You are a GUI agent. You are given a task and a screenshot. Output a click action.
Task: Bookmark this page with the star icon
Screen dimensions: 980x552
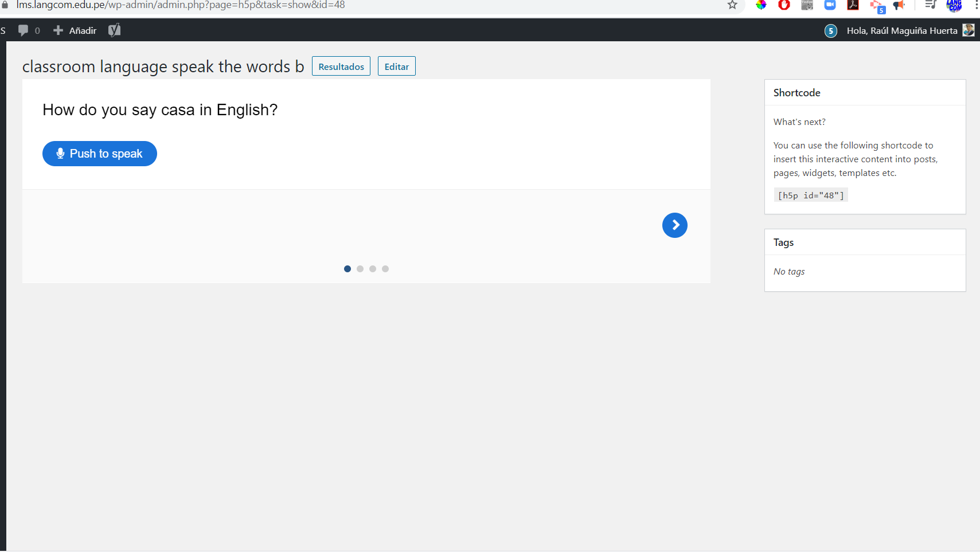(x=732, y=5)
